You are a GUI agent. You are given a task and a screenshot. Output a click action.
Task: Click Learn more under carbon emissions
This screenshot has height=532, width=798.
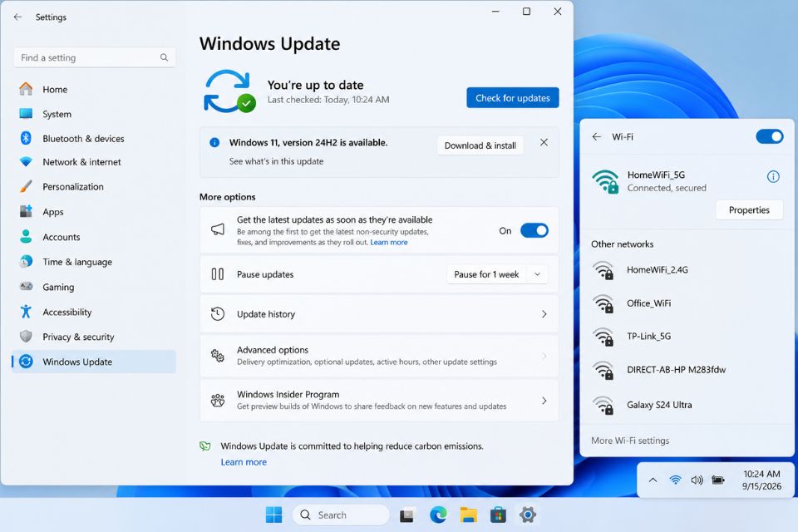(x=244, y=462)
